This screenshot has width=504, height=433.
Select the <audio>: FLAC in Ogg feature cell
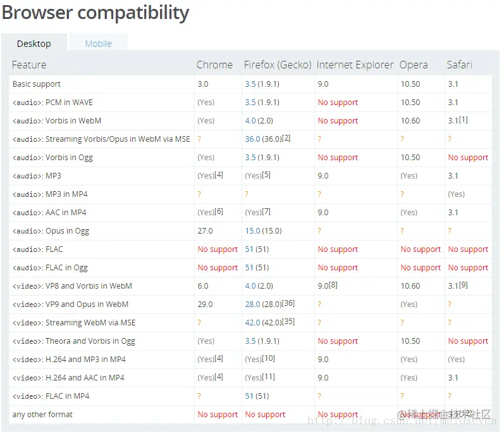click(x=102, y=267)
